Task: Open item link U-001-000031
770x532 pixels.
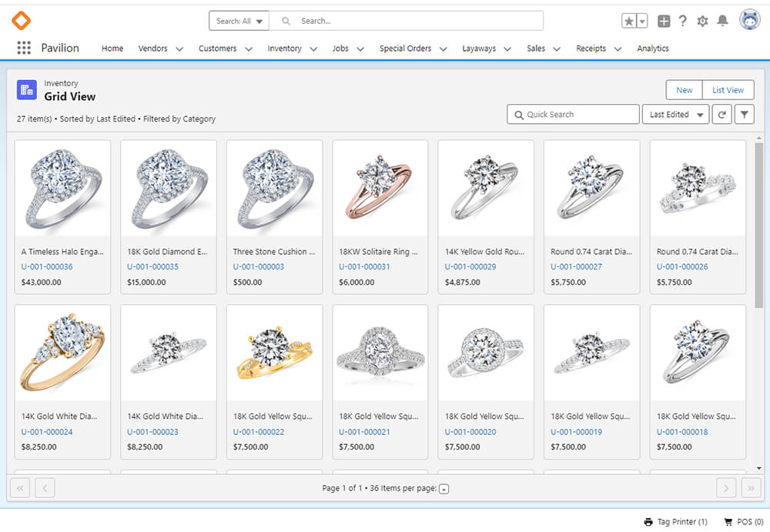Action: [x=364, y=266]
